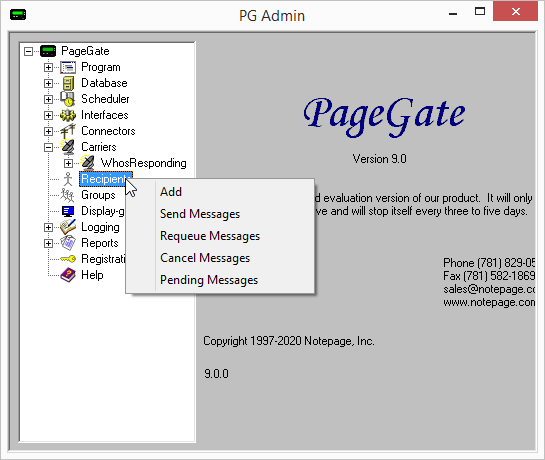Click the Interfaces gears icon
Image resolution: width=545 pixels, height=460 pixels.
coord(68,115)
